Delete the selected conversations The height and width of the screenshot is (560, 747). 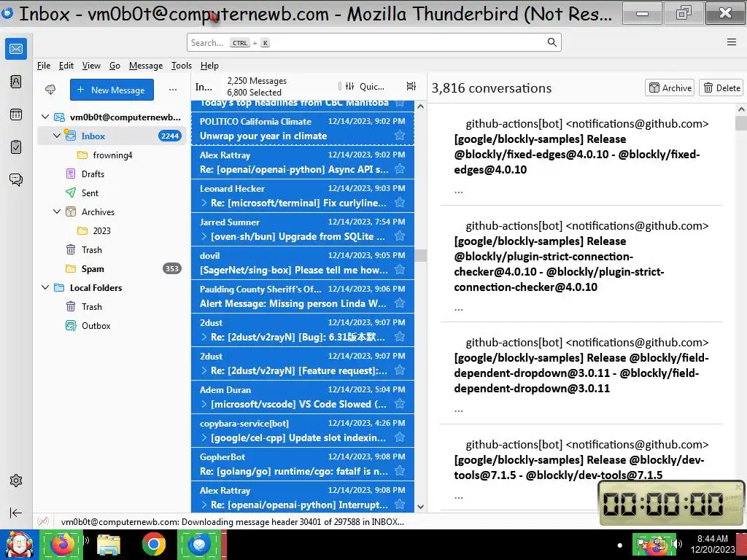[721, 87]
